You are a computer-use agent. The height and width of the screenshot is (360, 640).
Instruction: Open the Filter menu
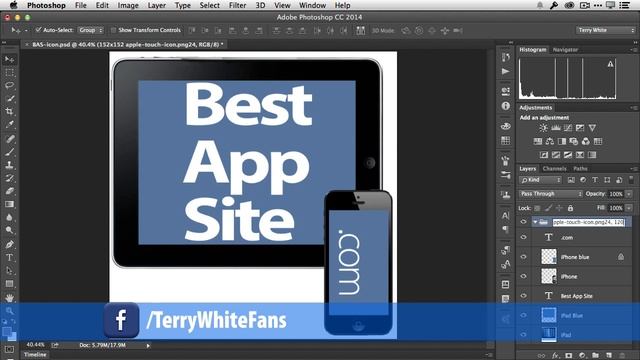pyautogui.click(x=237, y=5)
